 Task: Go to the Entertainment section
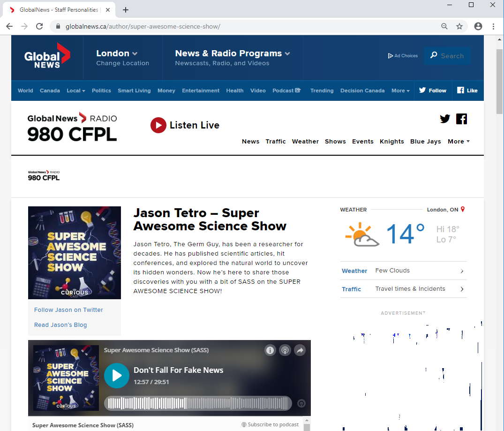(201, 91)
